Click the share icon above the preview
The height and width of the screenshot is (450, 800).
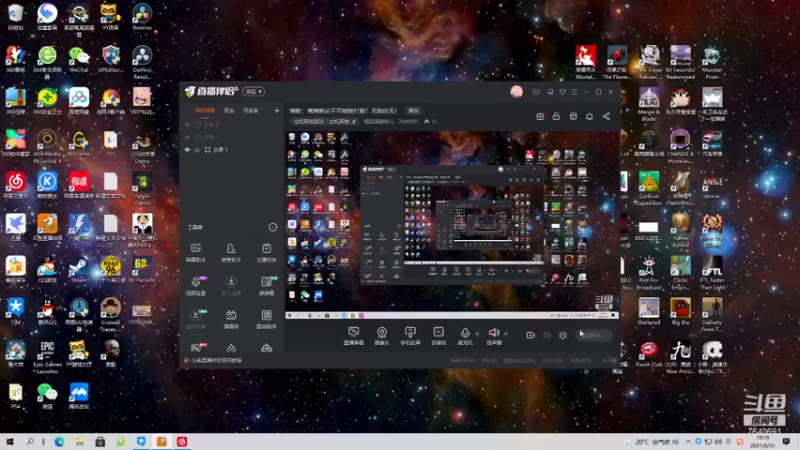pos(606,116)
